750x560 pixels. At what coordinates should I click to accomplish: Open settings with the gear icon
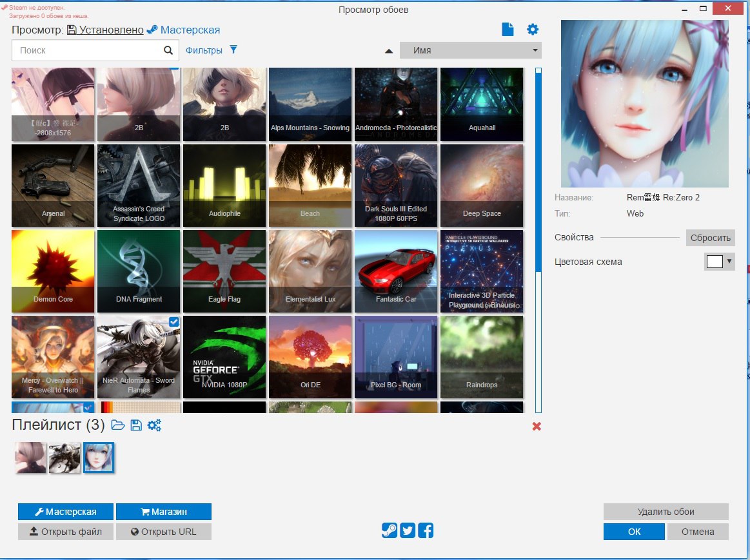click(533, 29)
